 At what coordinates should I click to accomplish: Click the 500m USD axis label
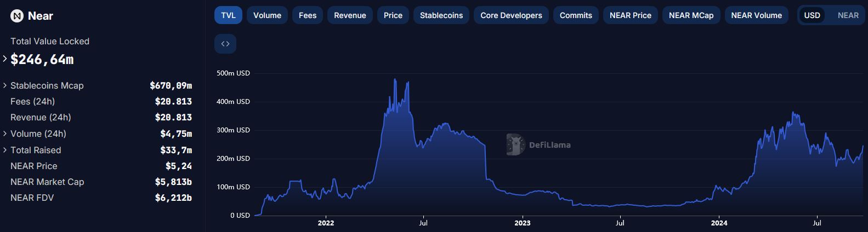(233, 73)
